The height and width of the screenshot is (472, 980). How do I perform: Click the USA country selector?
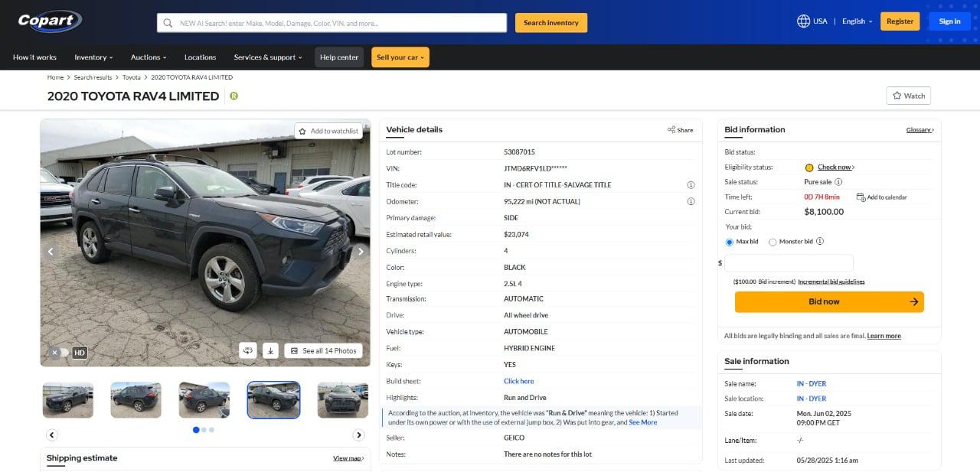[x=812, y=21]
